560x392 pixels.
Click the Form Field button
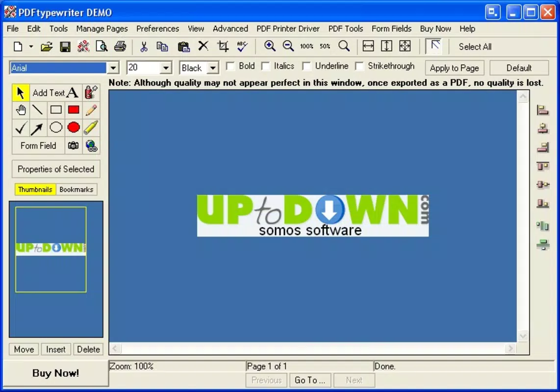(x=38, y=146)
